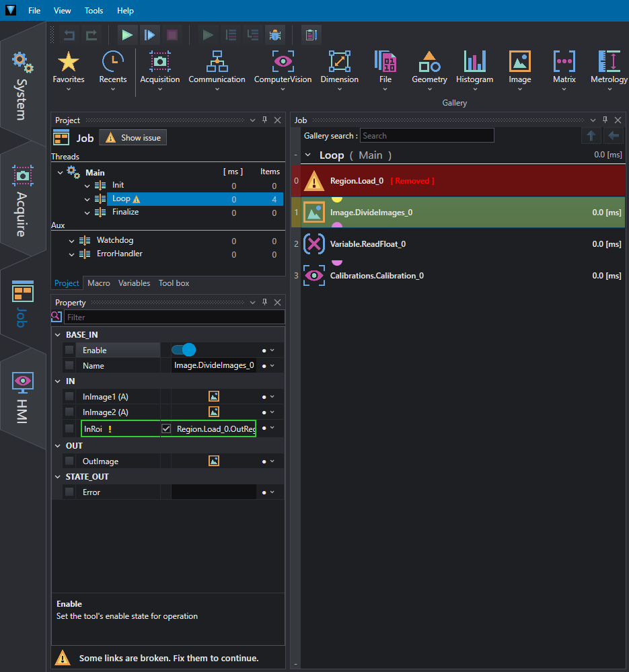Switch to the Variables tab
This screenshot has width=629, height=672.
[x=134, y=283]
